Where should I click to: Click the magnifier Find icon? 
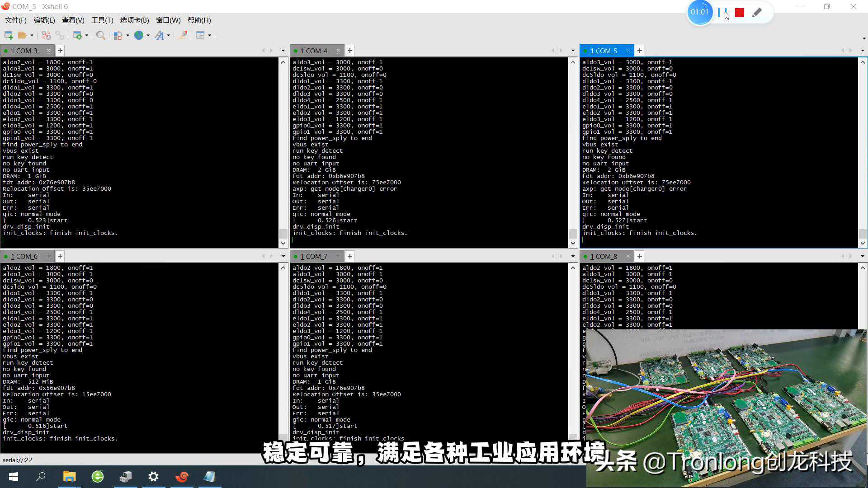click(x=101, y=35)
